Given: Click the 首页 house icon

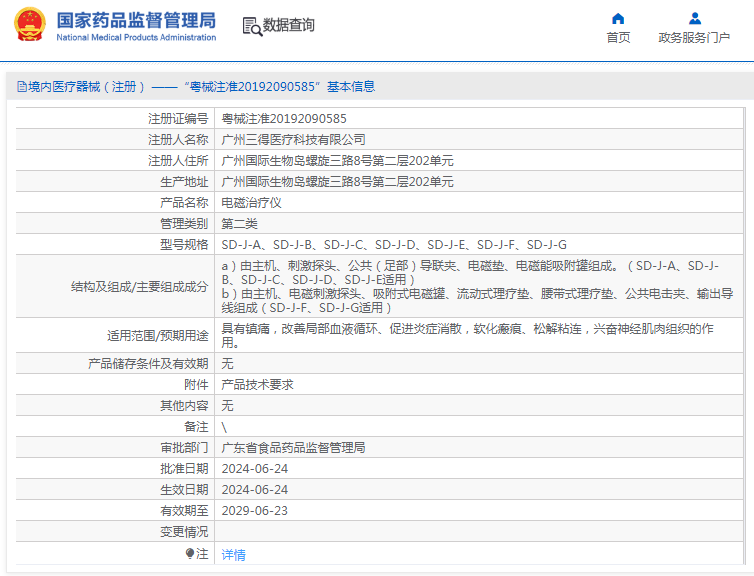Looking at the screenshot, I should click(618, 18).
